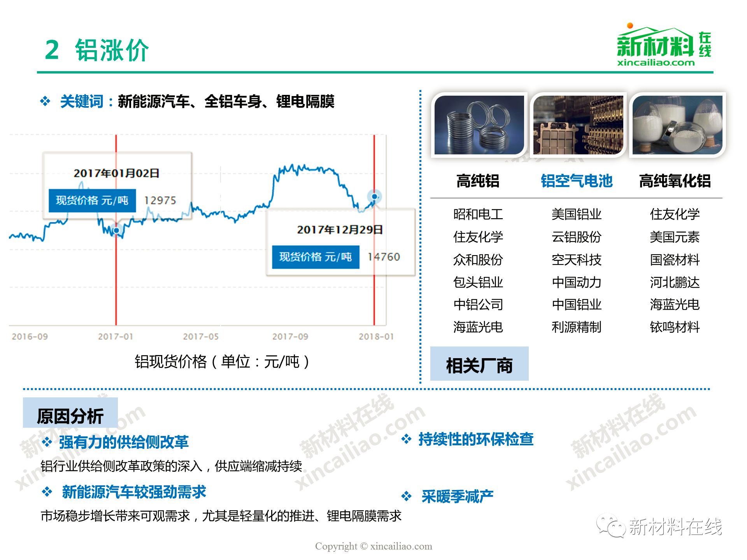The height and width of the screenshot is (560, 747).
Task: Select the 铝空气电池 column heading
Action: pyautogui.click(x=577, y=181)
